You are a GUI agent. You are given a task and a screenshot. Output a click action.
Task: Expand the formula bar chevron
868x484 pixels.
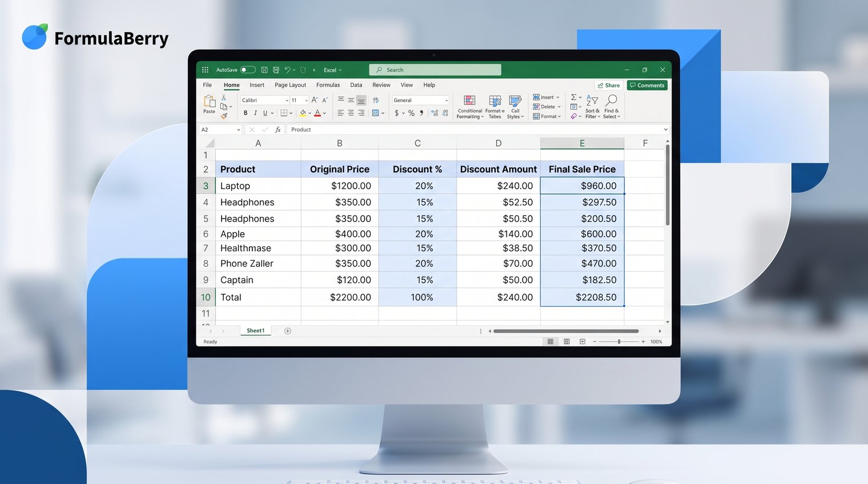[x=665, y=130]
